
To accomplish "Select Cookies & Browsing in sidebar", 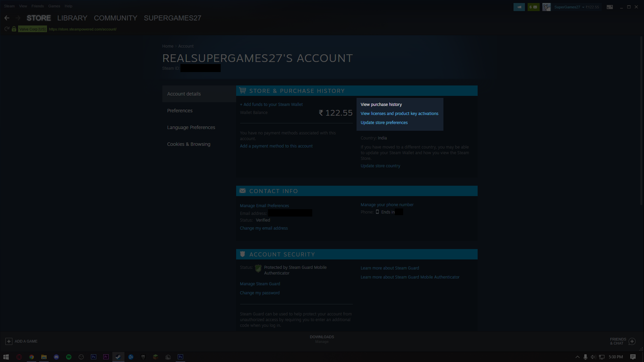I will (x=189, y=144).
